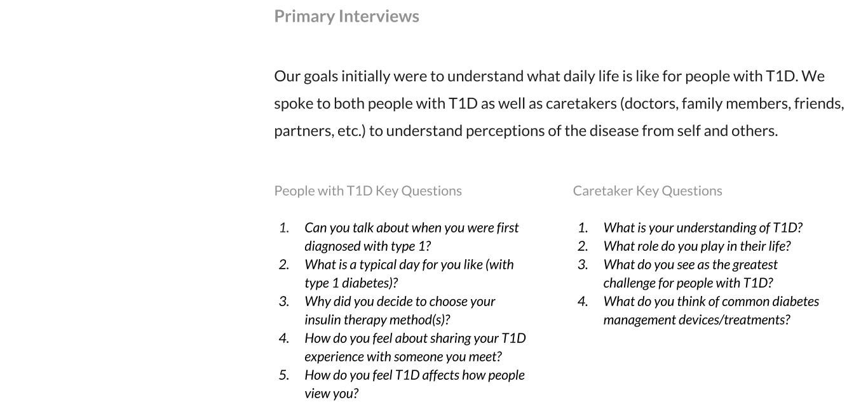Click list number 4 in the Caretaker questions
This screenshot has width=868, height=402.
[583, 301]
